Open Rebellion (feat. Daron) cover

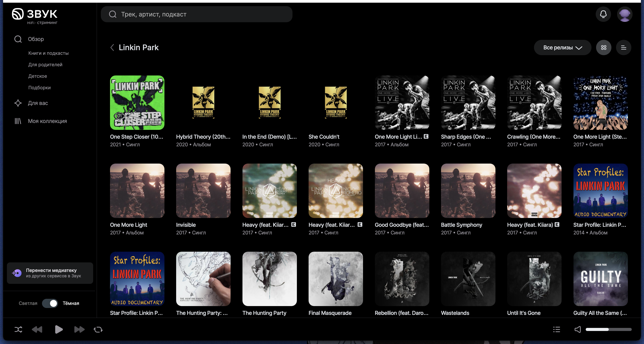402,279
